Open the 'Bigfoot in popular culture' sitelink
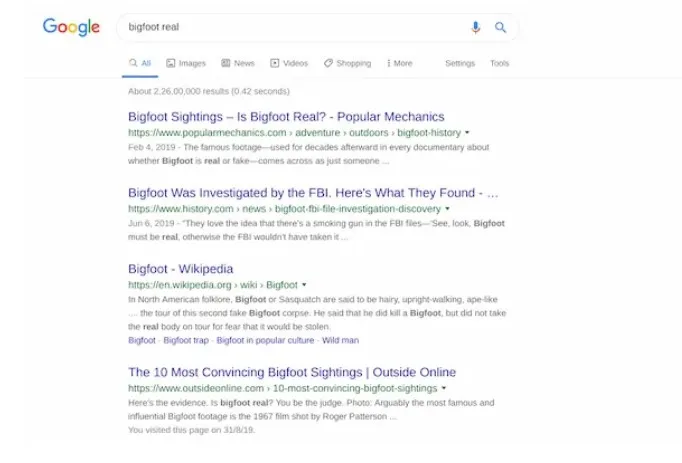 pos(265,340)
